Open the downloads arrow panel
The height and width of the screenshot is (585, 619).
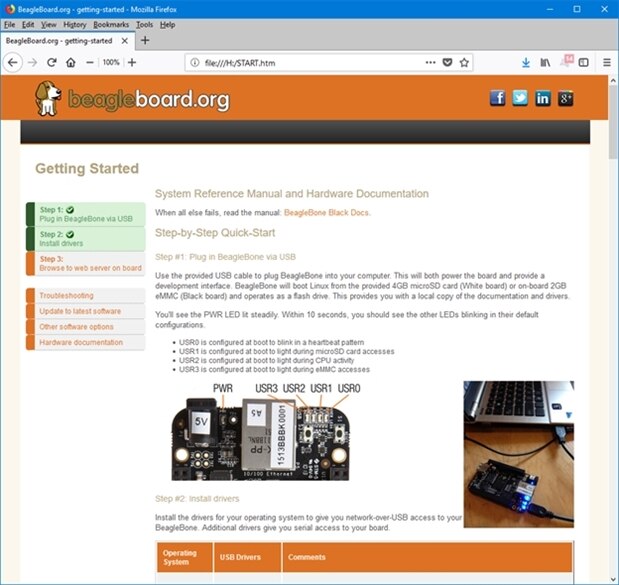click(x=525, y=62)
